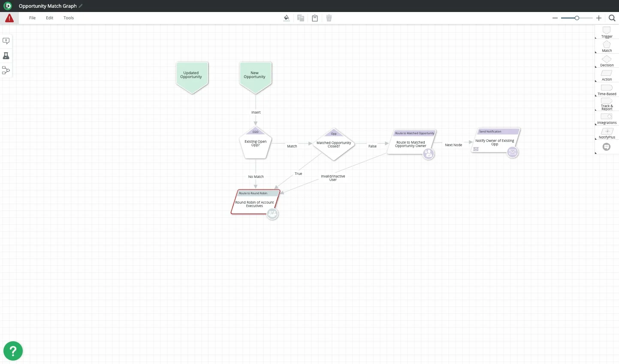Viewport: 619px width, 364px height.
Task: Click the trash delete icon
Action: tap(329, 18)
